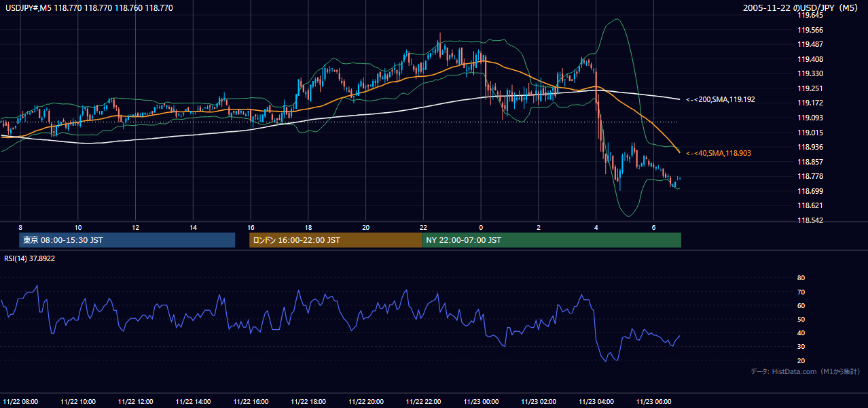Click price level 119.330 on the axis
Screen dimensions: 868x408
coord(811,73)
